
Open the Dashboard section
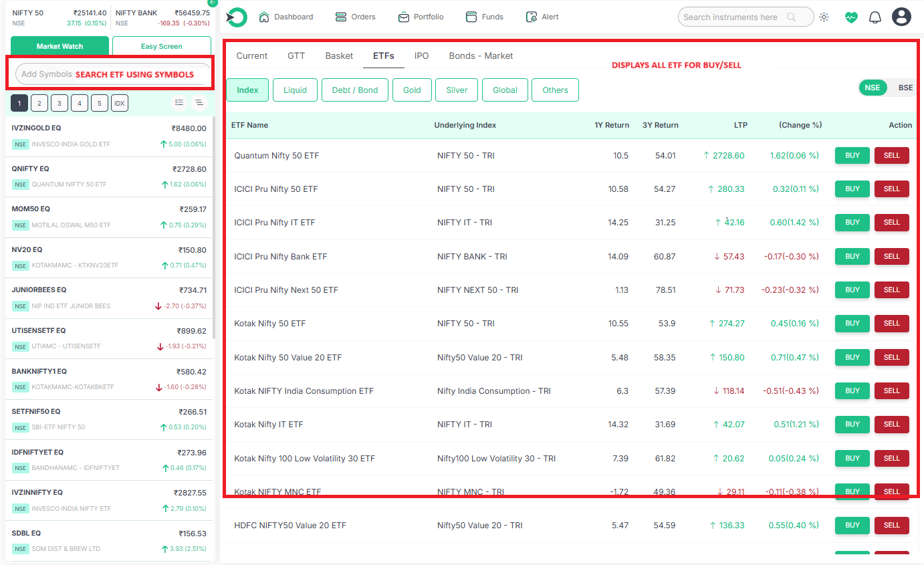286,17
